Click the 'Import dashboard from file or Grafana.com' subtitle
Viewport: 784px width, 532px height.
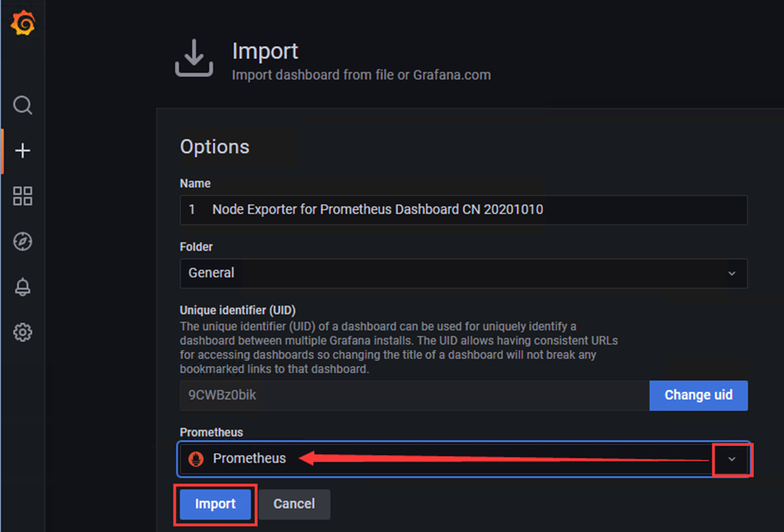click(x=361, y=75)
